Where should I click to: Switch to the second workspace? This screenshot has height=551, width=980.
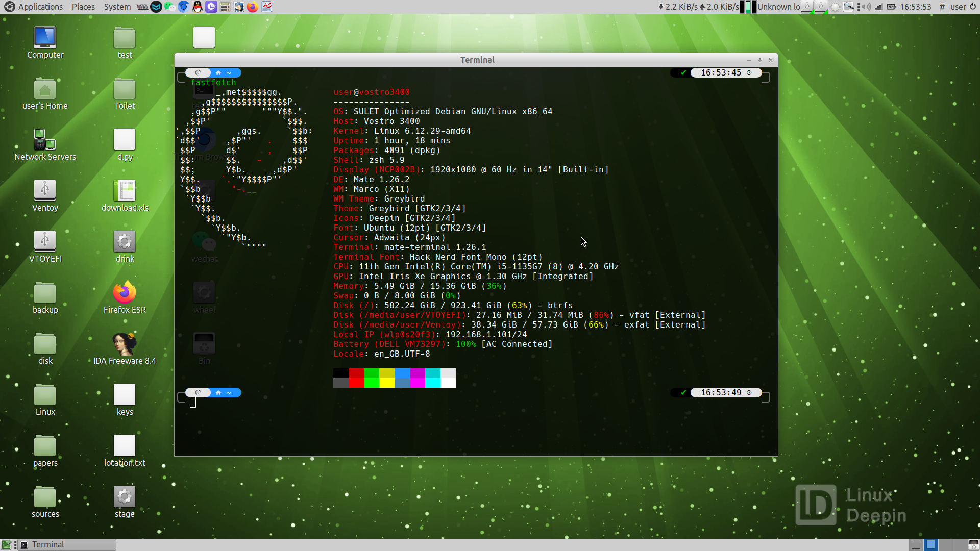[931, 544]
